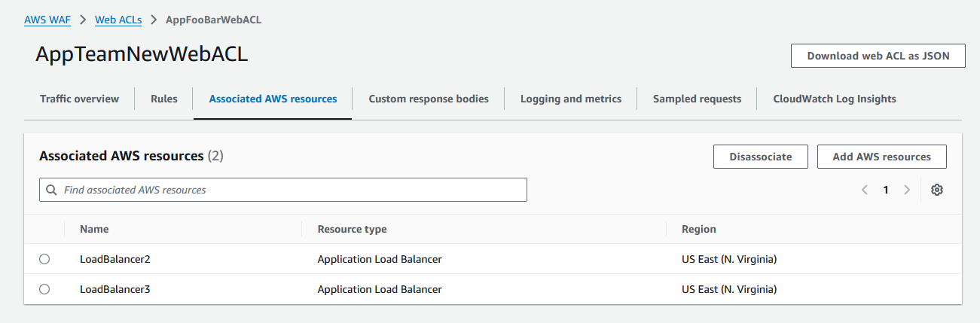Open the Sampled requests tab
Viewport: 980px width, 323px height.
[x=697, y=99]
